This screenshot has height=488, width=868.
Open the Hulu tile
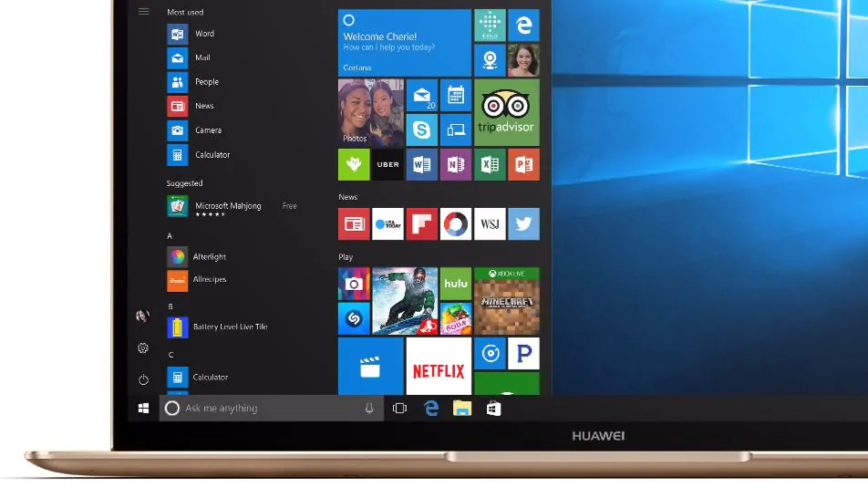coord(455,284)
